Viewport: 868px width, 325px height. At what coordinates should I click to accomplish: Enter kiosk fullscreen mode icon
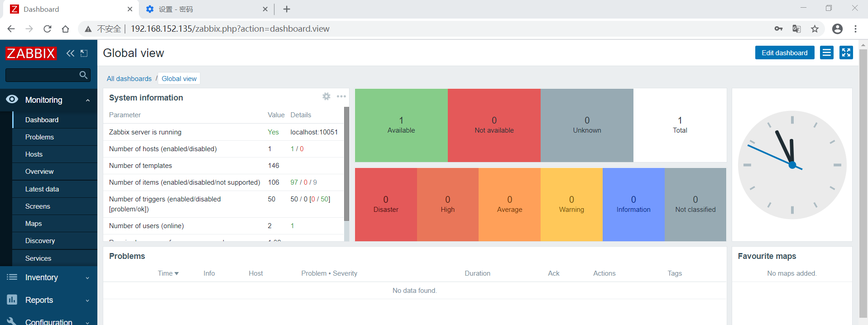846,53
